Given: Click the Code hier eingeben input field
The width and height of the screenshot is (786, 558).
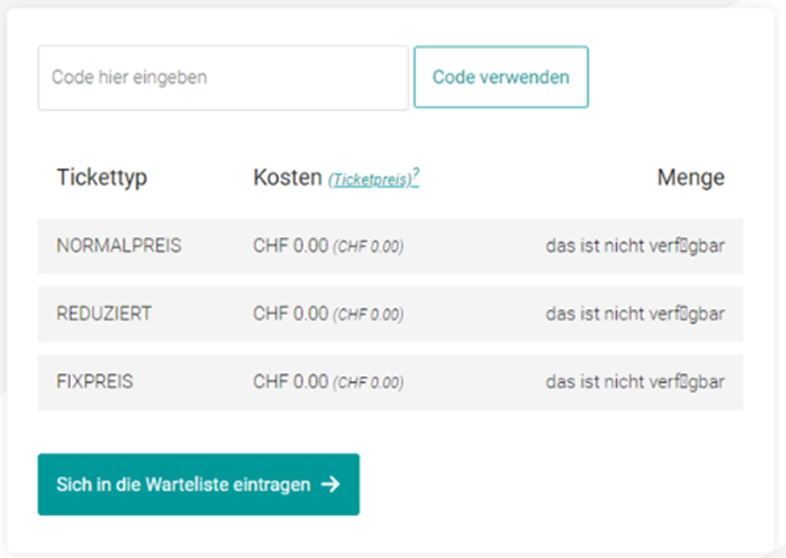Looking at the screenshot, I should [x=223, y=78].
